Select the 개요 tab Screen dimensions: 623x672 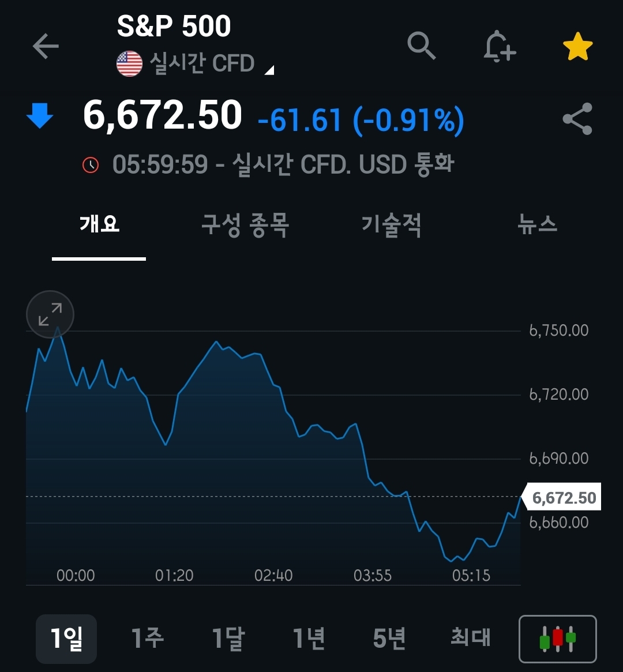click(x=99, y=224)
